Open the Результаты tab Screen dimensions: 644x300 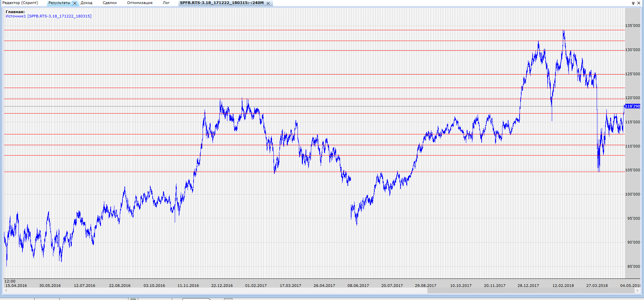pyautogui.click(x=59, y=3)
